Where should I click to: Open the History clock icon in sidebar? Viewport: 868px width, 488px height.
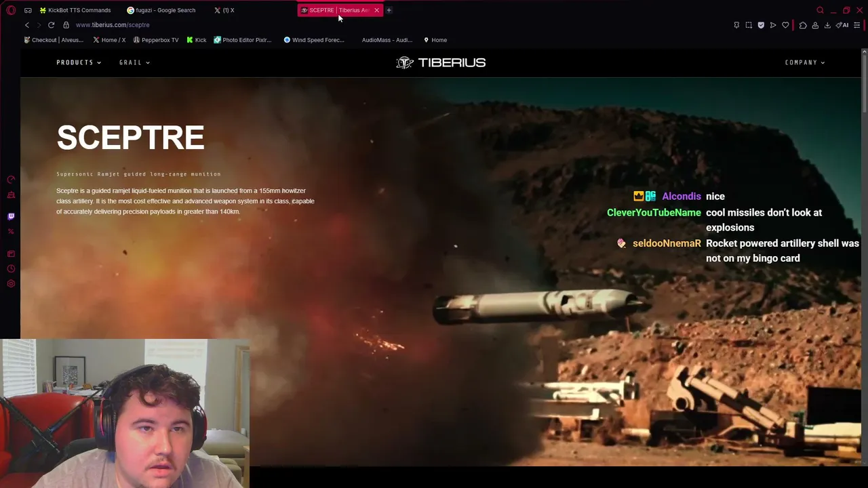[x=11, y=268]
